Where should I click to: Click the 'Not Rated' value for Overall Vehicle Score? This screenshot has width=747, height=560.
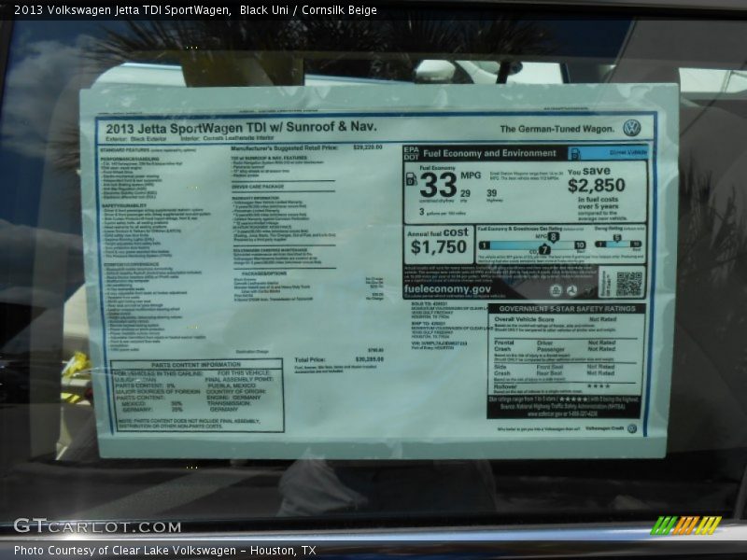click(x=602, y=319)
